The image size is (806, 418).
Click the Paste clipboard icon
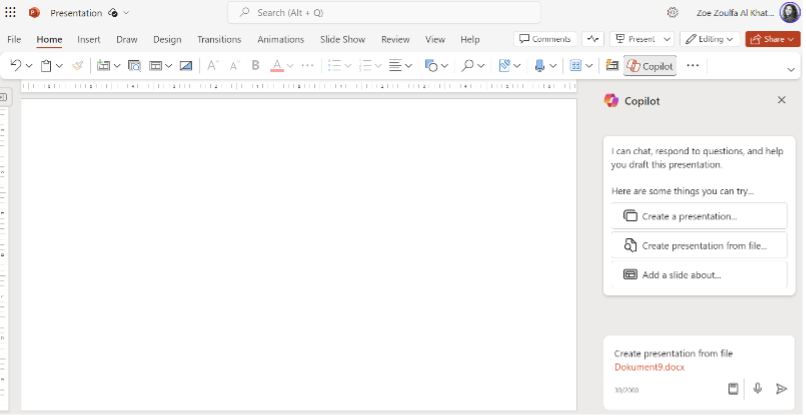coord(46,65)
